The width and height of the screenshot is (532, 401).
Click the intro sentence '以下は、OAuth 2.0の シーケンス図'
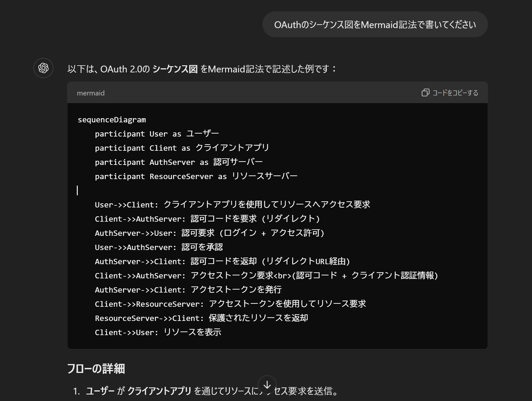pyautogui.click(x=132, y=69)
